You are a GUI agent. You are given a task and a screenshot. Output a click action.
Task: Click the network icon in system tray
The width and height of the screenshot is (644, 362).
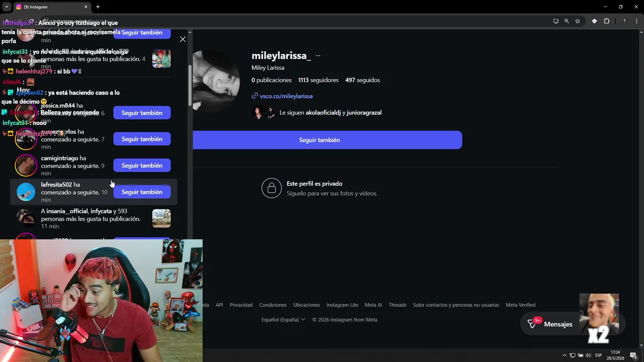coord(572,355)
